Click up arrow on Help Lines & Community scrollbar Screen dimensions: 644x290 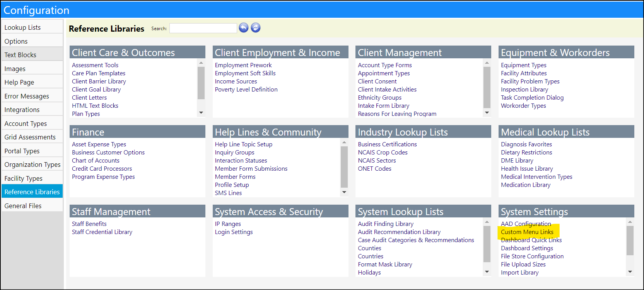344,142
